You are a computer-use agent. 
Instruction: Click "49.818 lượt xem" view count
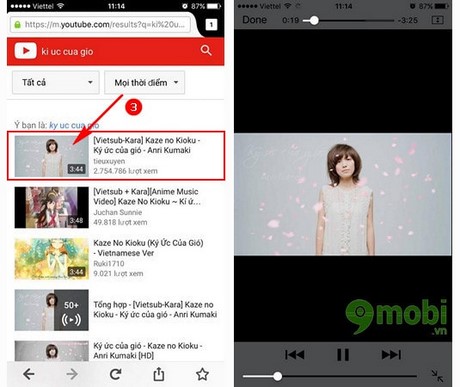120,222
